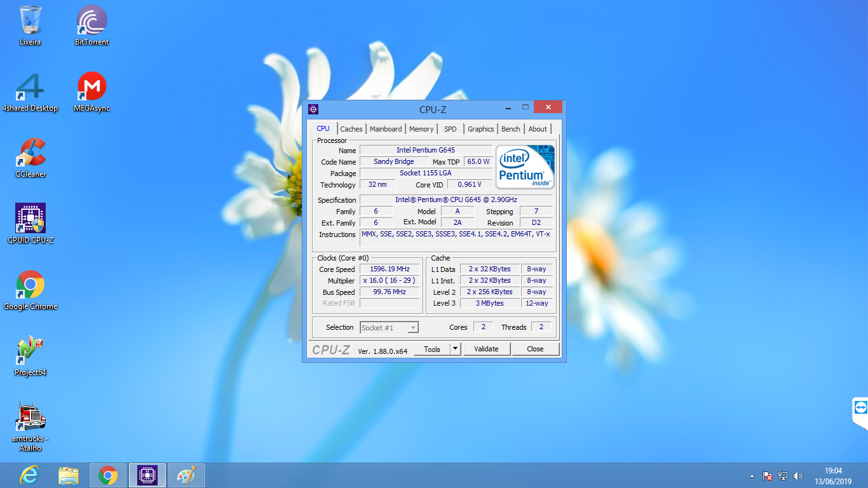Launch BitTorrent from the desktop
This screenshot has width=868, height=488.
click(92, 25)
